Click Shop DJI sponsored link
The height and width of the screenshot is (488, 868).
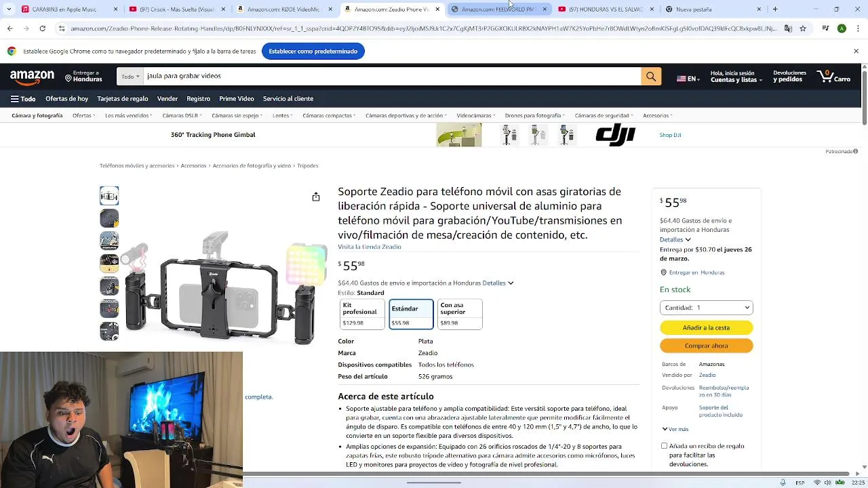(670, 135)
